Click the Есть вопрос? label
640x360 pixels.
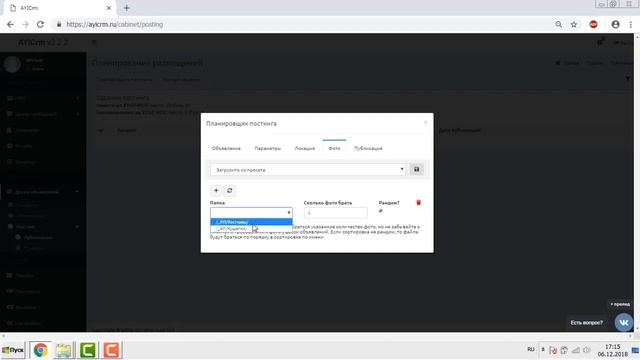coord(587,322)
